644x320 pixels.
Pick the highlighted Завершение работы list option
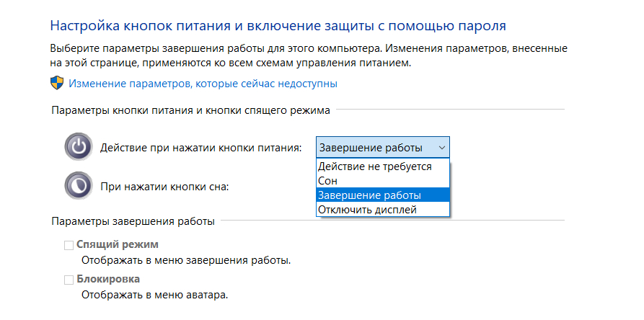tap(370, 195)
